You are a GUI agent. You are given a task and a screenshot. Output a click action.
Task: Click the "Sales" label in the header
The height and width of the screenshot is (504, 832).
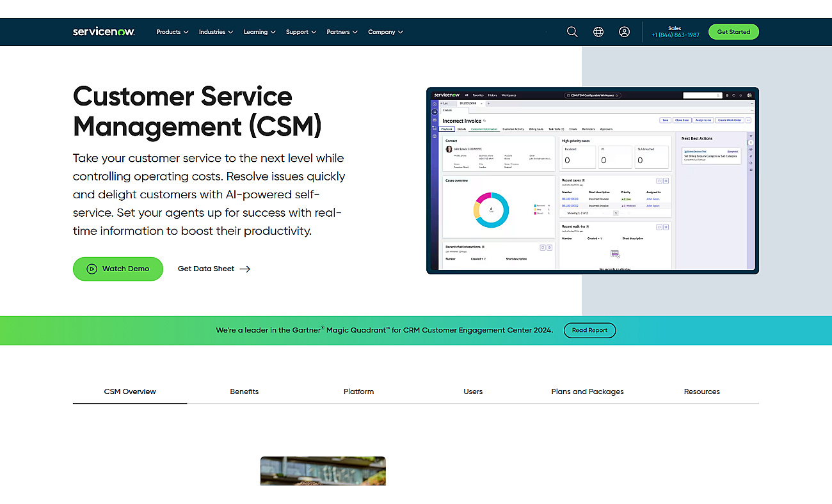[675, 28]
